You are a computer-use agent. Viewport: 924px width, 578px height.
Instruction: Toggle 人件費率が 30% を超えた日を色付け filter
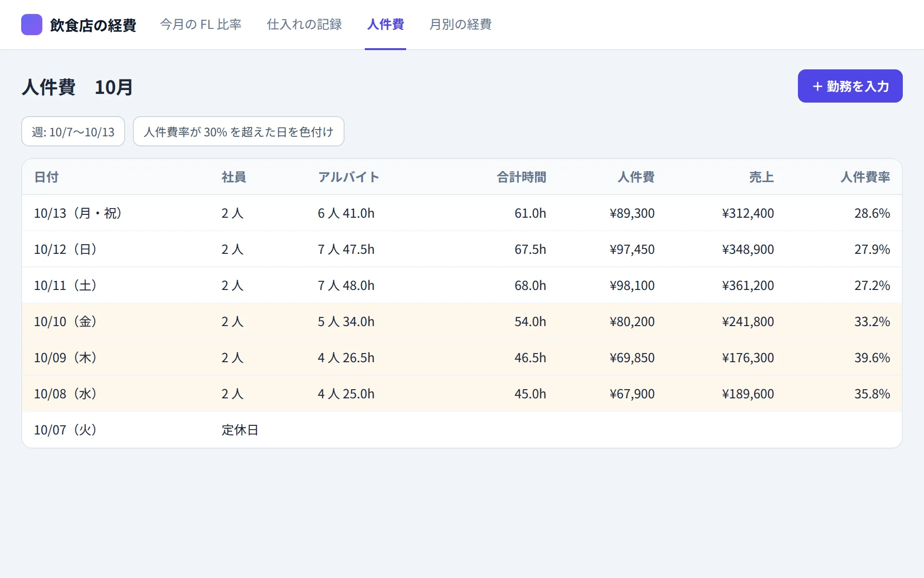point(239,131)
